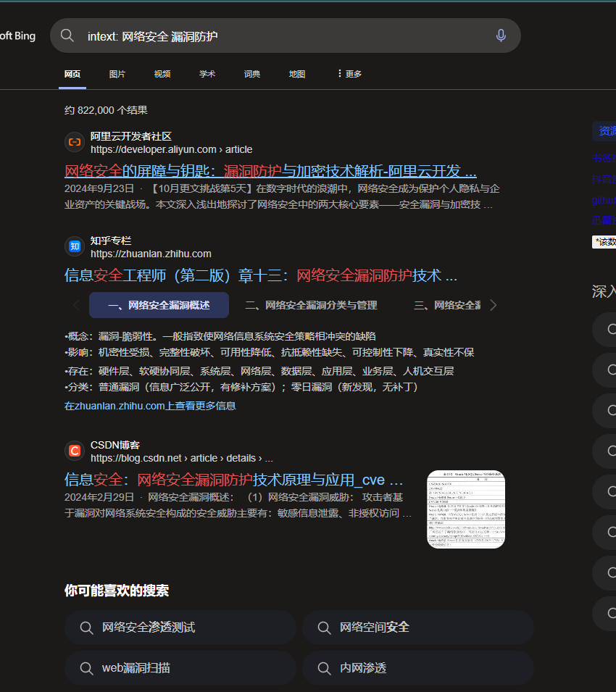Click the 约 822,000 个结果 count text
616x692 pixels.
(x=106, y=110)
